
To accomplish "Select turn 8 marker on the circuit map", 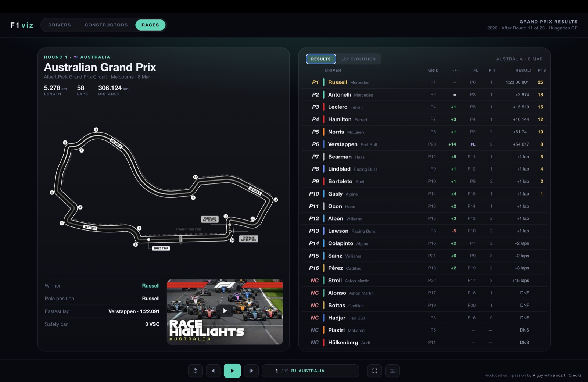I will coord(96,129).
